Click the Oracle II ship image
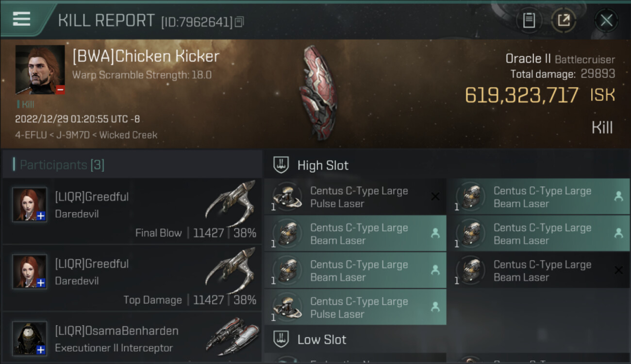This screenshot has width=631, height=364. coord(318,92)
